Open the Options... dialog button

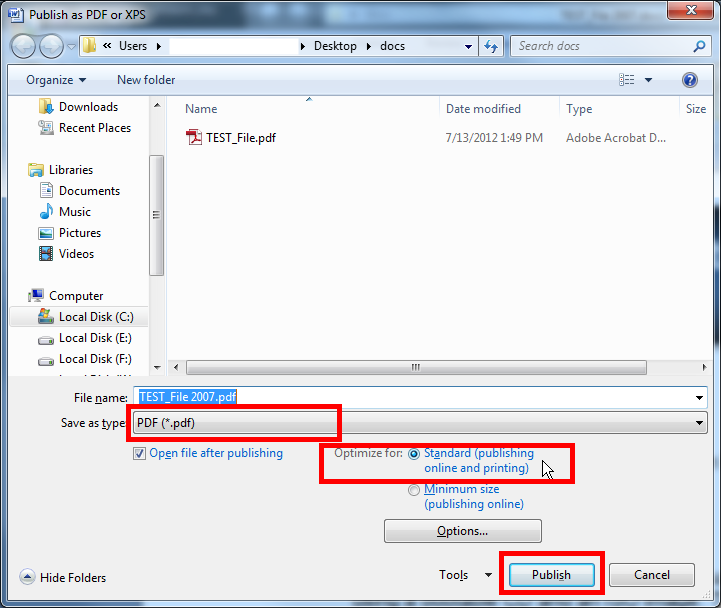(x=462, y=531)
